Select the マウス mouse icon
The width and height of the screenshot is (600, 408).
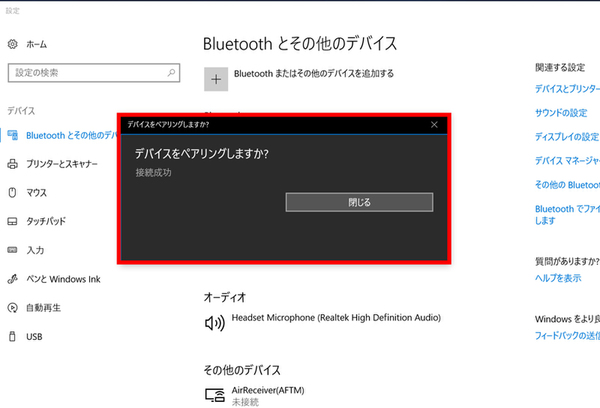(x=13, y=192)
